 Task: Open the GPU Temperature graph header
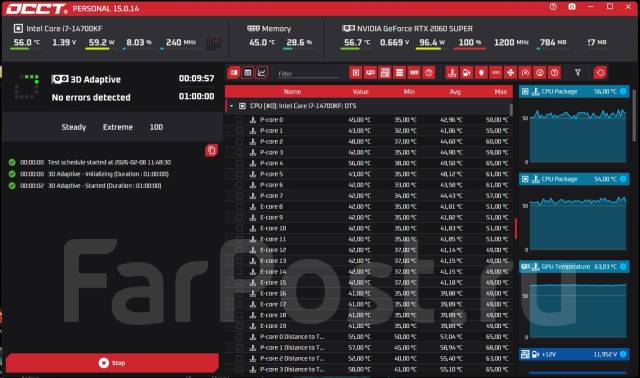click(x=574, y=267)
